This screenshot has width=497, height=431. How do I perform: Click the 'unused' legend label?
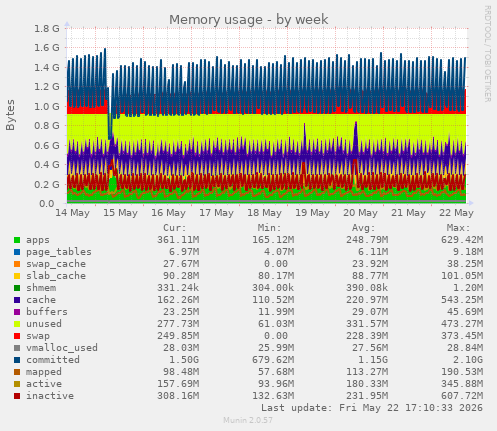44,324
